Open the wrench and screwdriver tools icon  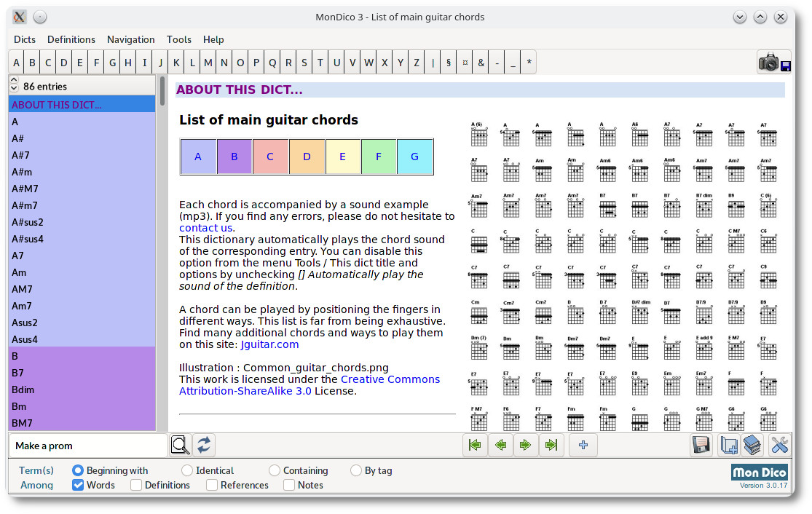779,445
